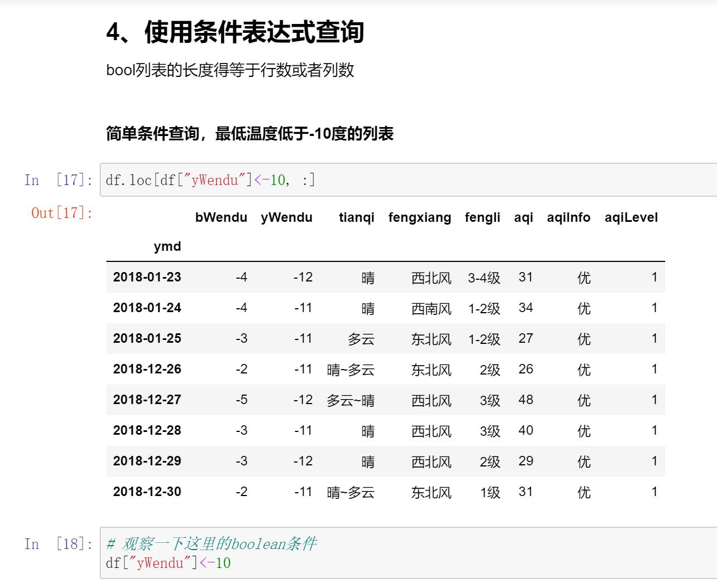Click the yWendu value -12 in 2018-12-29 row
The width and height of the screenshot is (717, 588).
(x=303, y=461)
